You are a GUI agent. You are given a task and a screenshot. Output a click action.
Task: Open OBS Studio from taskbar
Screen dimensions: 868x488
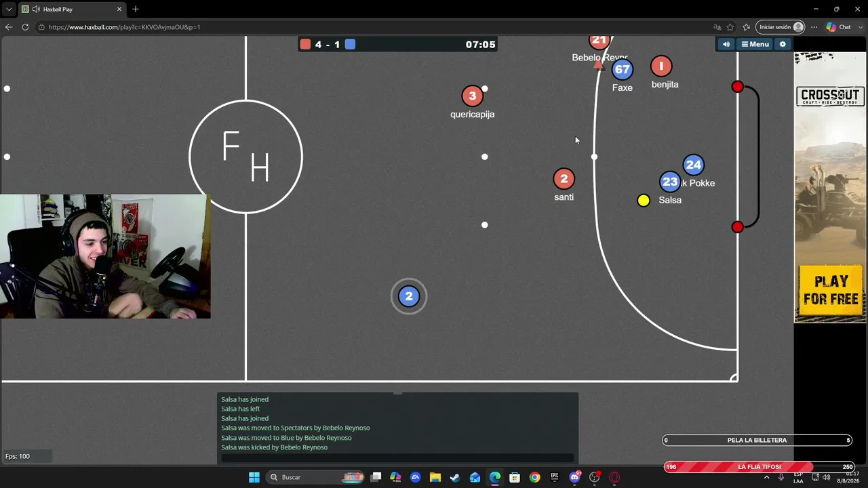coord(595,477)
